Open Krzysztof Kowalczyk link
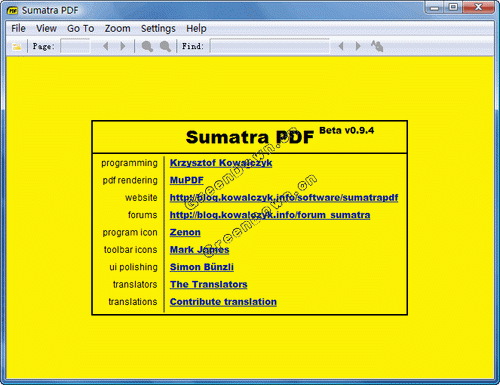500x385 pixels. [x=221, y=163]
